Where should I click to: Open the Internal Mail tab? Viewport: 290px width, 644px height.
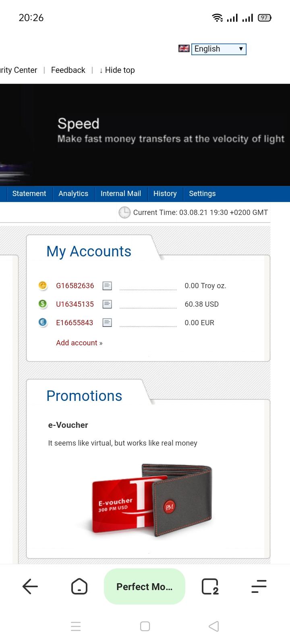(x=121, y=194)
